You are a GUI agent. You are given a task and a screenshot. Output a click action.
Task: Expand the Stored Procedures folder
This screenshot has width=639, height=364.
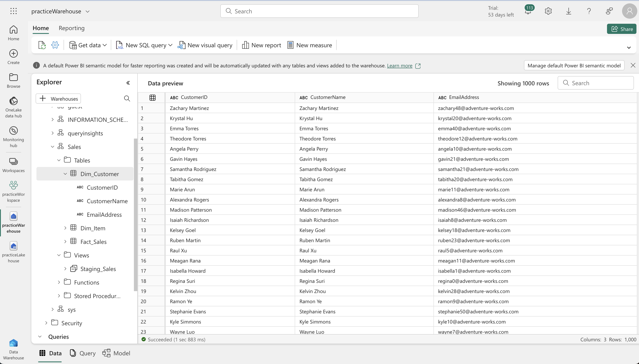tap(59, 296)
